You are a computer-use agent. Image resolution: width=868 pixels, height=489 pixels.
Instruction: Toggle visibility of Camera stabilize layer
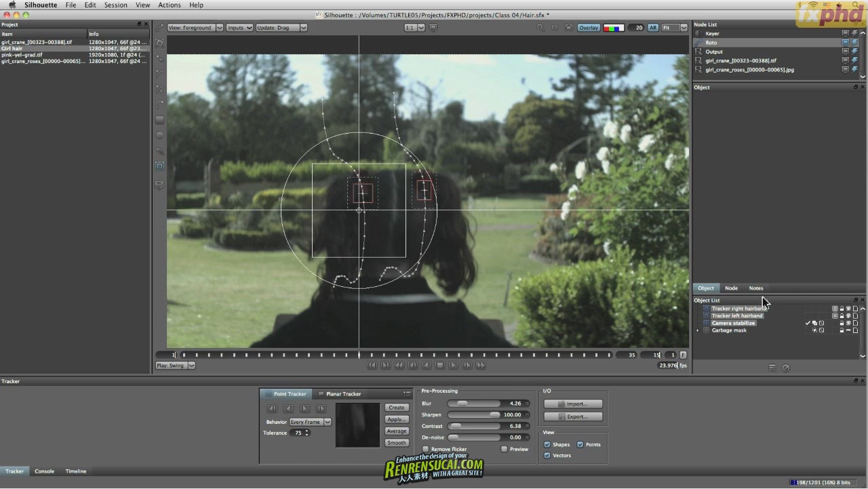848,323
